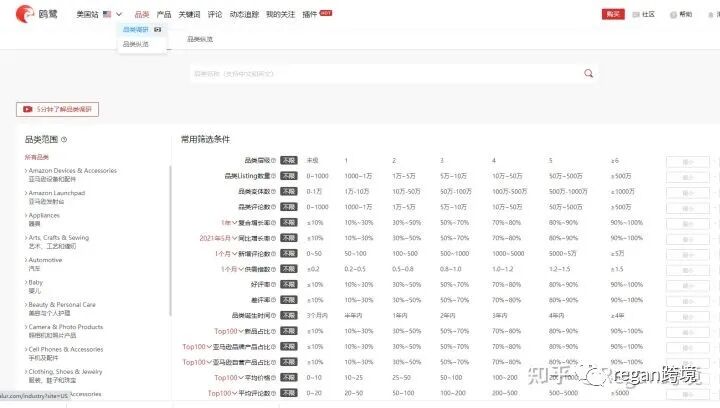This screenshot has height=408, width=720.
Task: Select the Automotive 汽车 category
Action: pyautogui.click(x=45, y=264)
